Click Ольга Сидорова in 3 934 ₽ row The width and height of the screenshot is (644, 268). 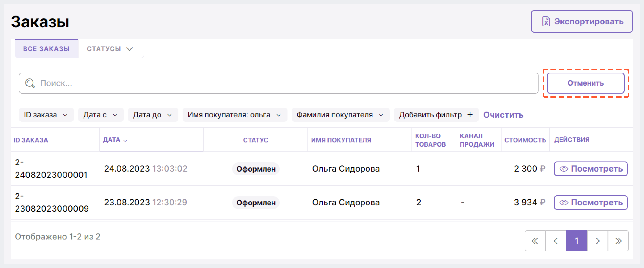click(x=346, y=202)
